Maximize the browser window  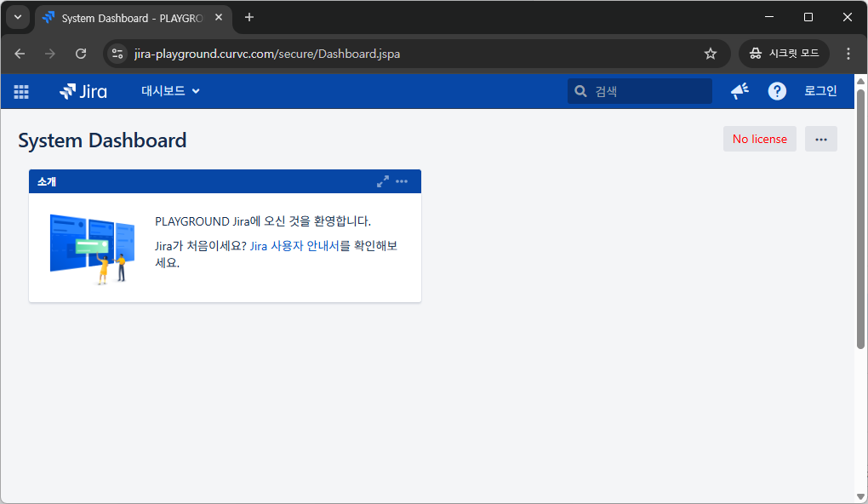(808, 17)
